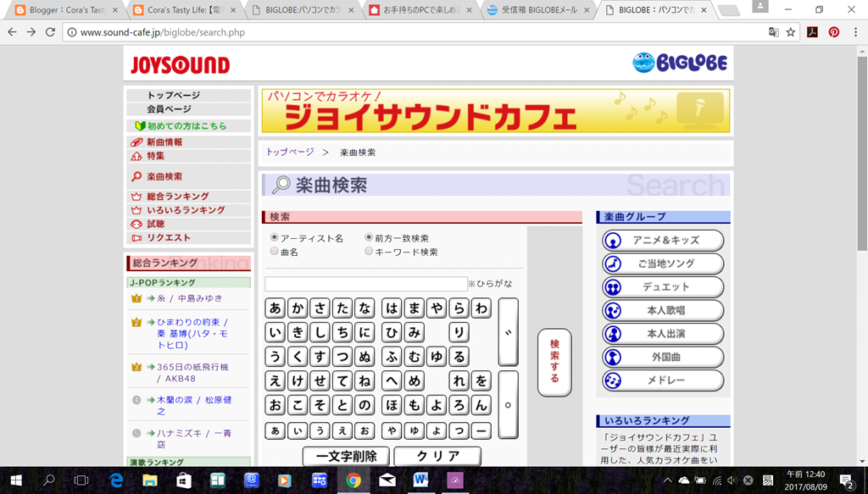Click the translate page icon
The height and width of the screenshot is (494, 868).
coord(774,32)
